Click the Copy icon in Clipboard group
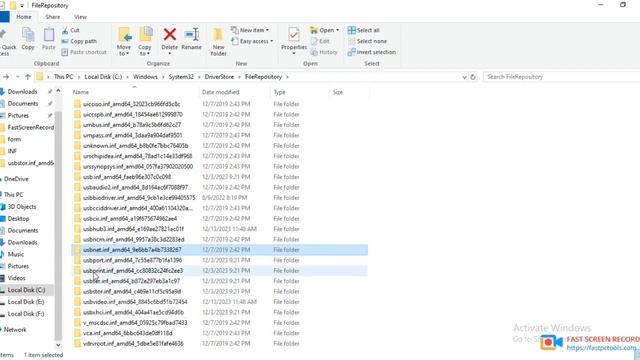Screen dimensions: 640x360 point(28,39)
